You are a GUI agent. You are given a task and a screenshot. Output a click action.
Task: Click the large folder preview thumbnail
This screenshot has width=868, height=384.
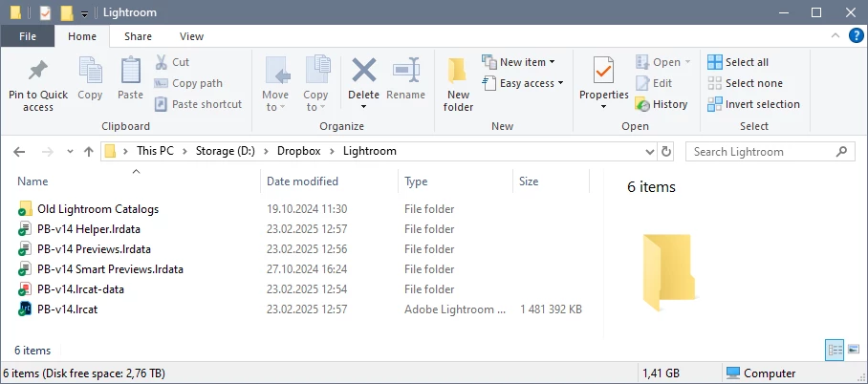pos(669,273)
